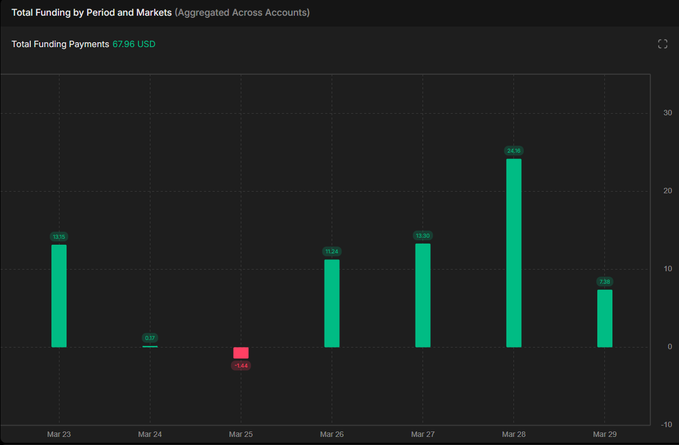
Task: Click the Mar 29 funding bar
Action: point(605,318)
